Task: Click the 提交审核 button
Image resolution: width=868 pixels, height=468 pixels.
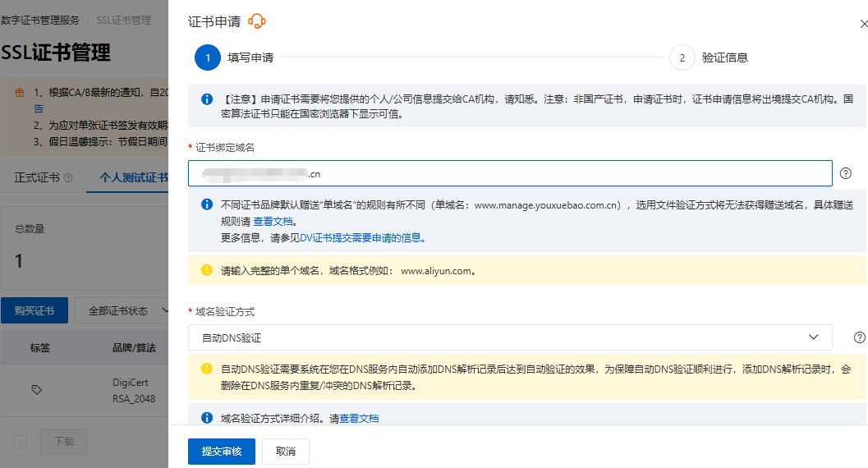Action: pos(222,452)
